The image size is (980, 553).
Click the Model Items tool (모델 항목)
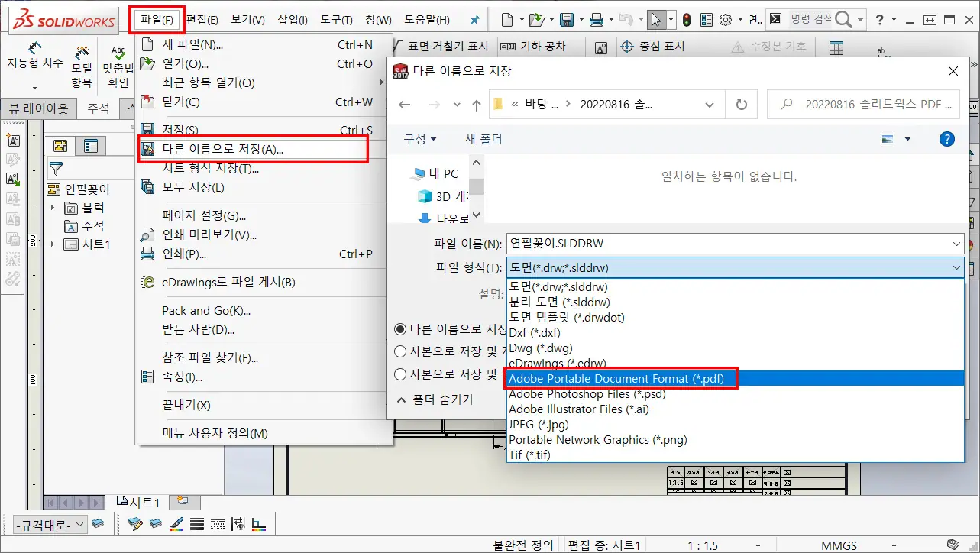82,67
